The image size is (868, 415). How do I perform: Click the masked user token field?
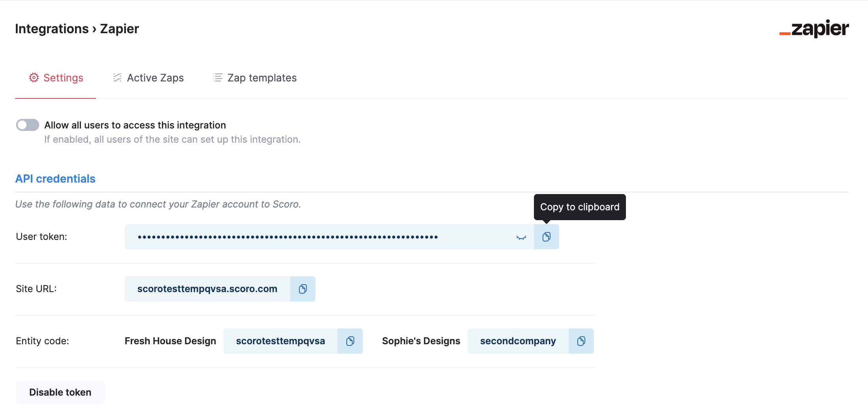(x=329, y=237)
